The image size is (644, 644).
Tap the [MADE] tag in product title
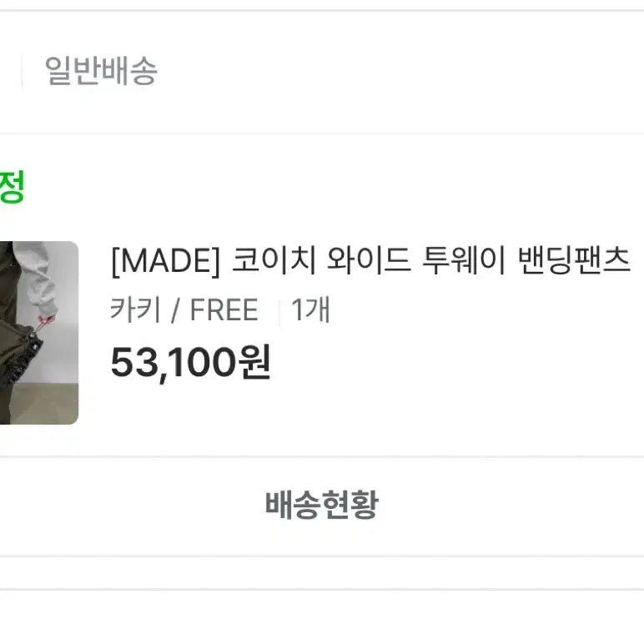click(x=165, y=262)
